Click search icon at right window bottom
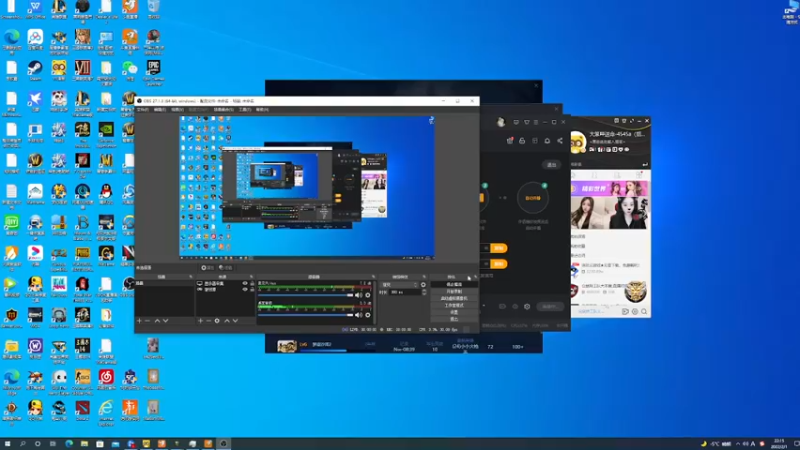The image size is (800, 450). tap(644, 311)
